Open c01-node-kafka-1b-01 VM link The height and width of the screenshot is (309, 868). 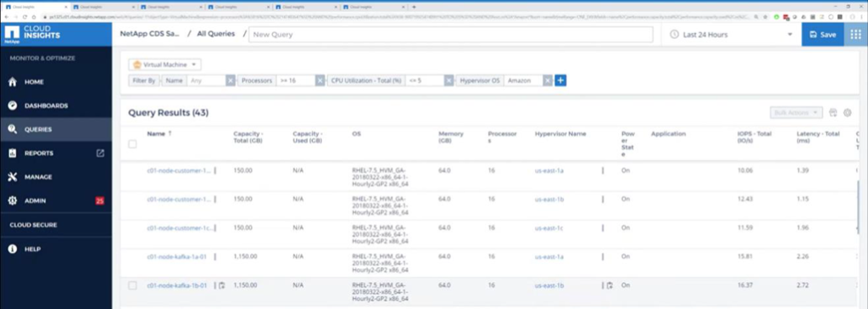(176, 285)
